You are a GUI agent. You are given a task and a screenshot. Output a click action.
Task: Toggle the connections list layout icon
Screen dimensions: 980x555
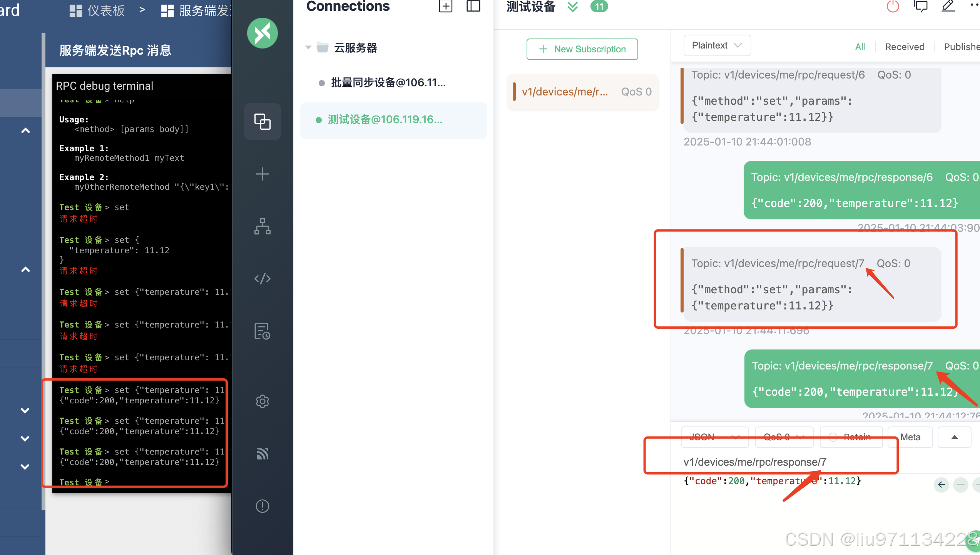pos(473,6)
